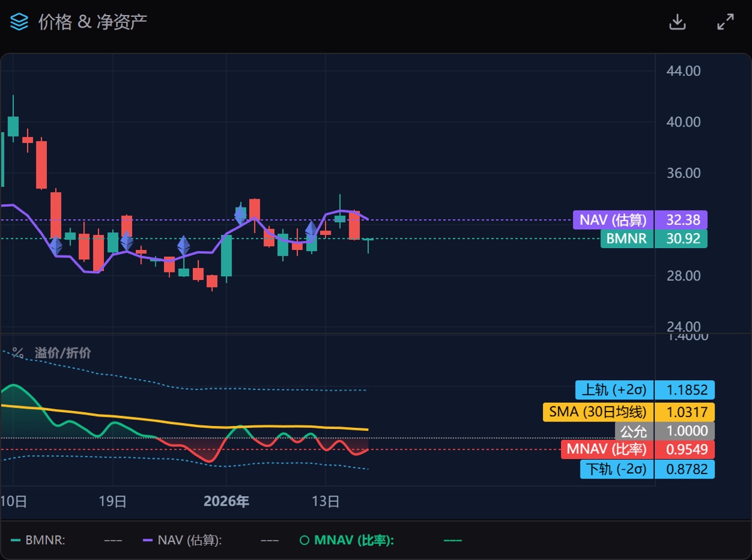This screenshot has height=560, width=752.
Task: Click the 下轨 (-2σ) label
Action: pos(617,469)
